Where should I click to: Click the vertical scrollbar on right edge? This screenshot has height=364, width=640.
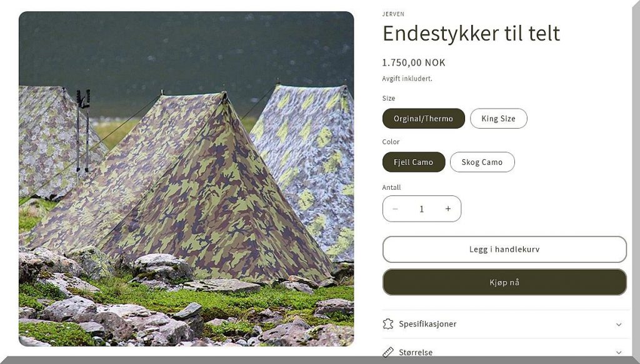(x=636, y=179)
